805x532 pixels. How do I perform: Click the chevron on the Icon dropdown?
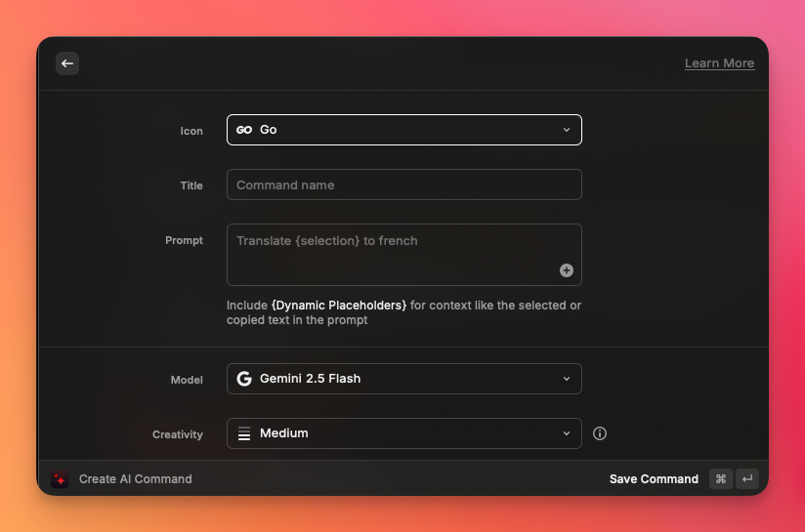567,130
